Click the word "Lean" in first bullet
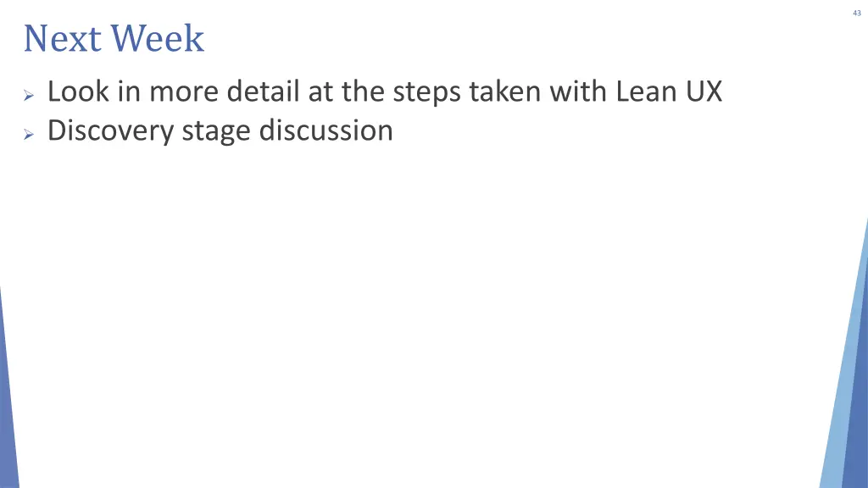The width and height of the screenshot is (868, 488). 647,91
